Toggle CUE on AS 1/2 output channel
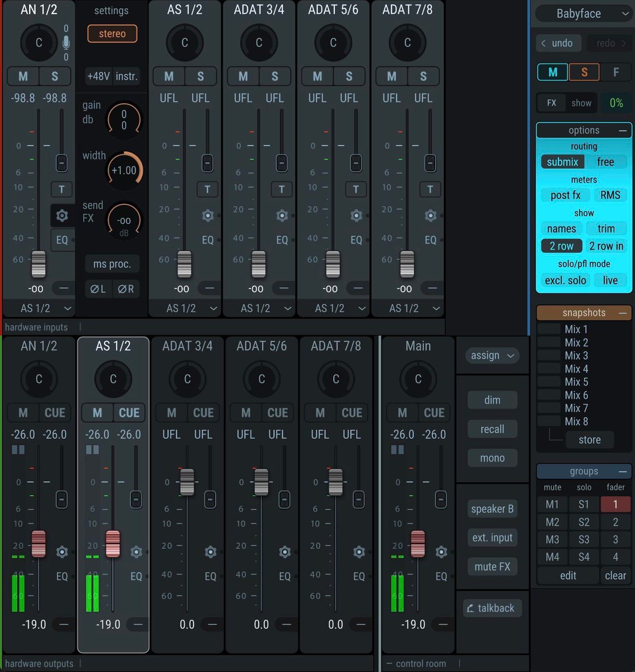The width and height of the screenshot is (635, 672). (129, 413)
